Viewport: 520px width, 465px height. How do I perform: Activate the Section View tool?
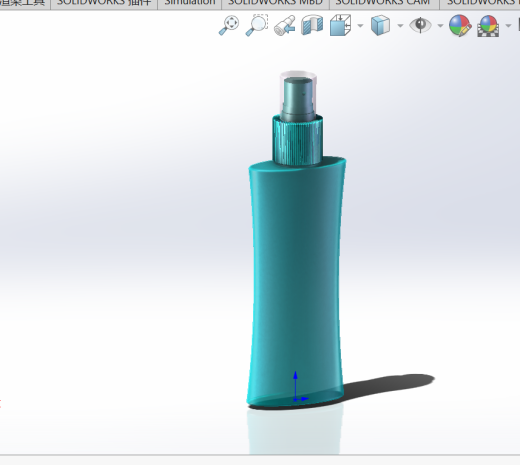click(x=312, y=25)
